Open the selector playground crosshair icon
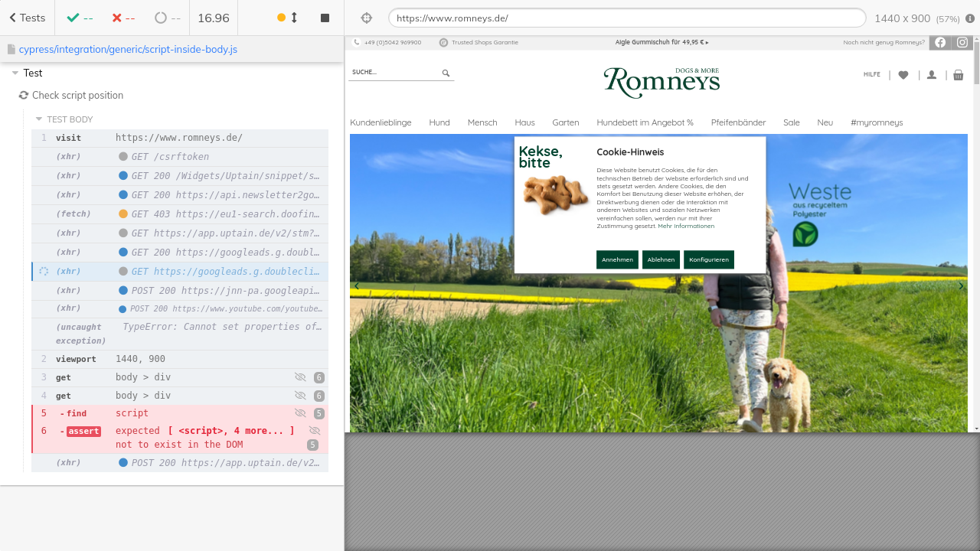Screen dimensions: 980x551 [x=366, y=18]
